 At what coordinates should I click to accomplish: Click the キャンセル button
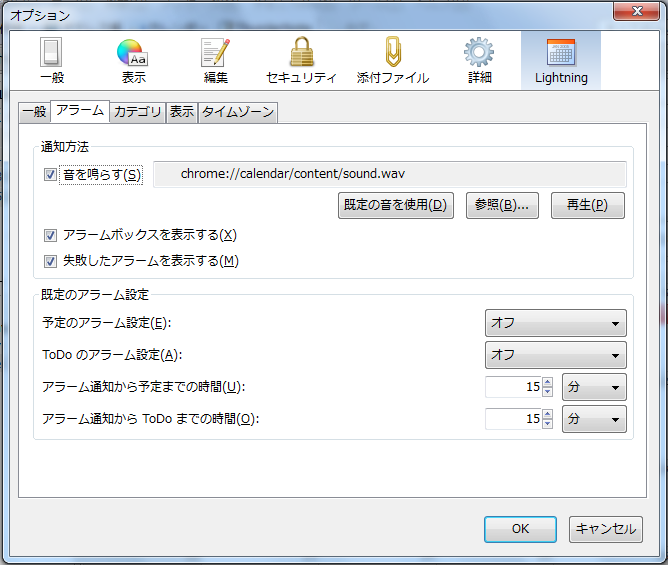coord(606,529)
